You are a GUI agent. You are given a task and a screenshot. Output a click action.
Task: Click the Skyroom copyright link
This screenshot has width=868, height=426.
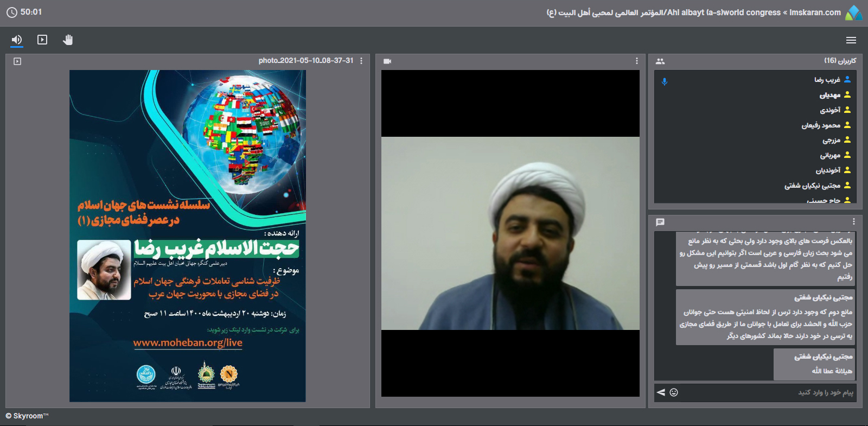pyautogui.click(x=27, y=416)
